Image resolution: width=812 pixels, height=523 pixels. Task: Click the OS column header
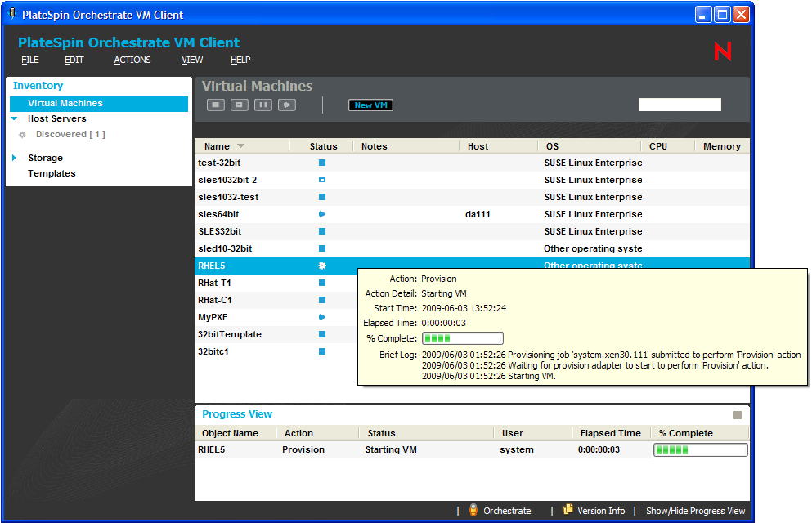click(x=552, y=146)
